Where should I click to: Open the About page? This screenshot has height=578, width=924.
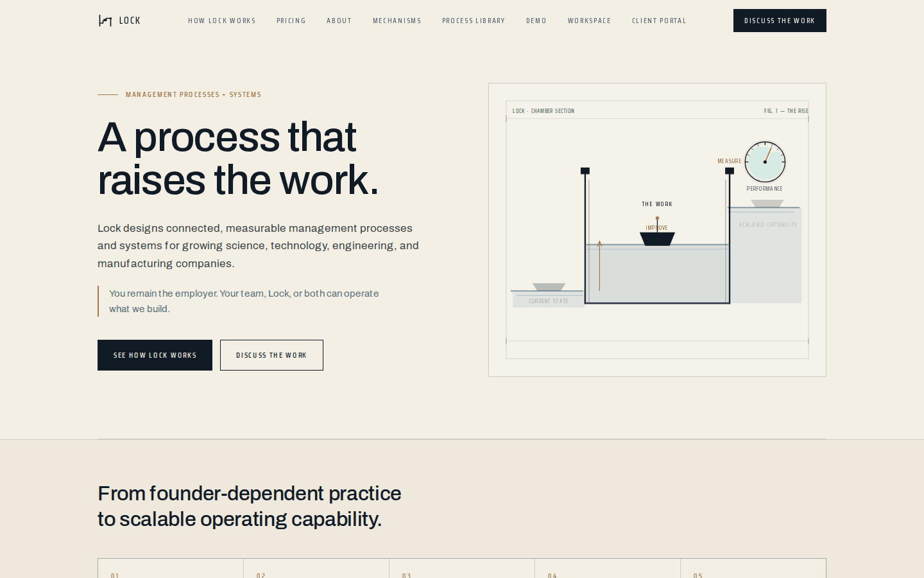(339, 21)
